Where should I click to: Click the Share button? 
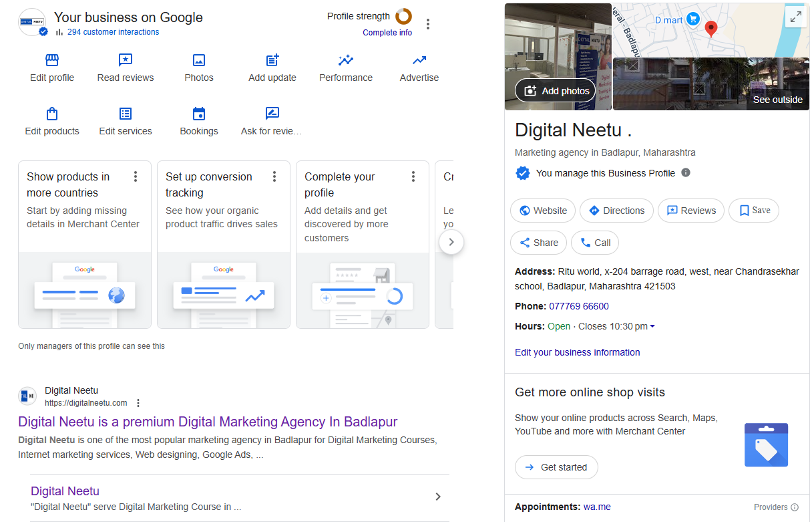pos(539,243)
